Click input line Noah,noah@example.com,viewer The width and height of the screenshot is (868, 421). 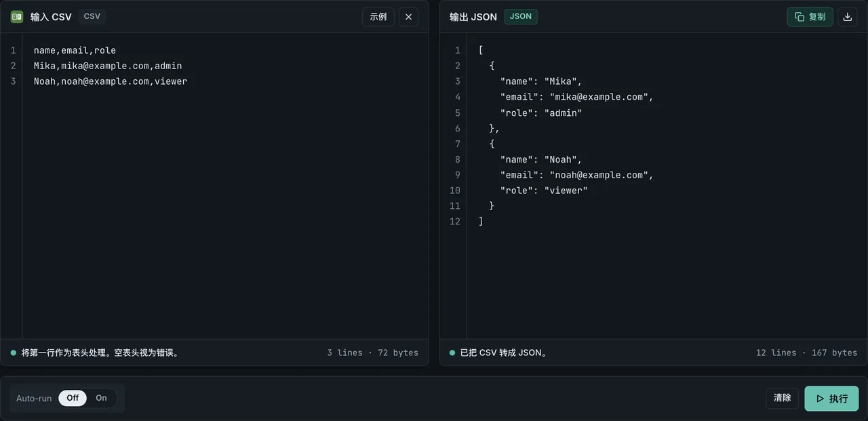[x=111, y=81]
